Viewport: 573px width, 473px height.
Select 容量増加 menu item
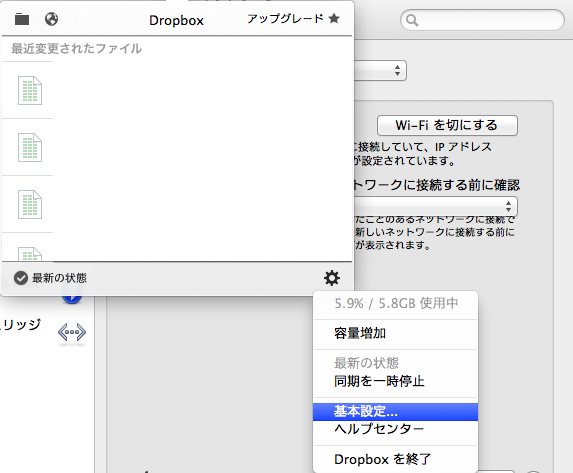click(395, 333)
